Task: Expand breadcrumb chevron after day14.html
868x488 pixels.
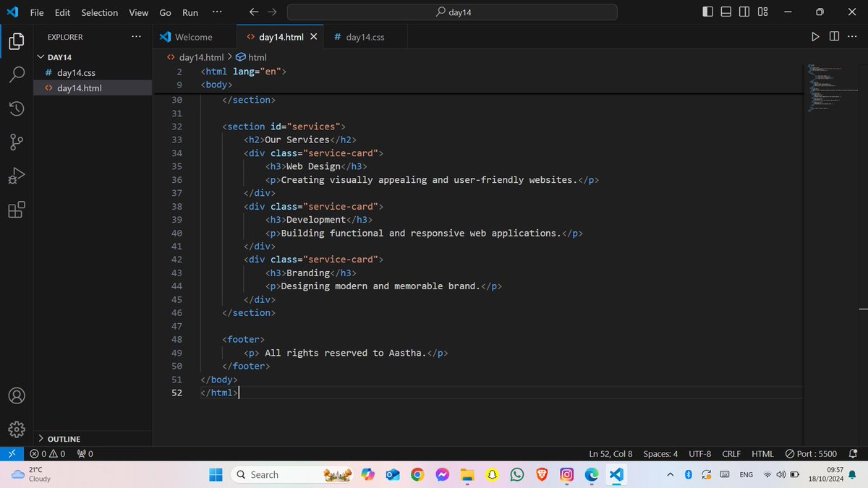Action: [229, 57]
